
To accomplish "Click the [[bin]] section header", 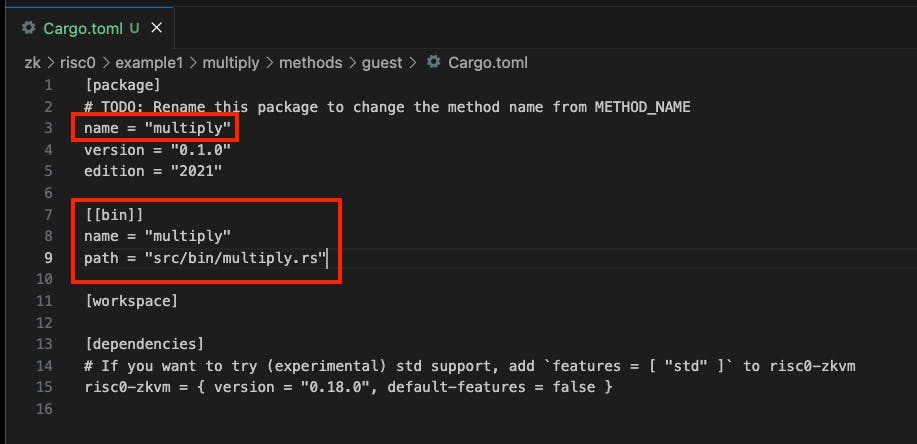I will click(113, 215).
